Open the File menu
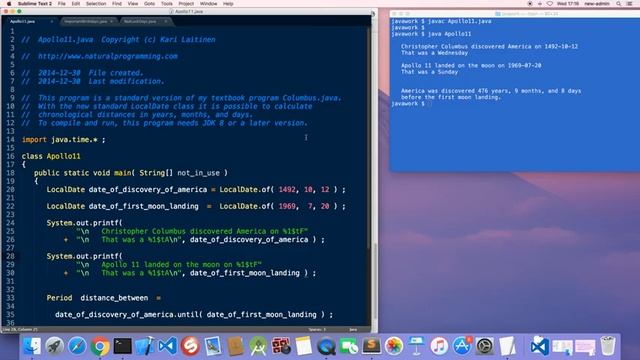Image resolution: width=640 pixels, height=360 pixels. 62,4
